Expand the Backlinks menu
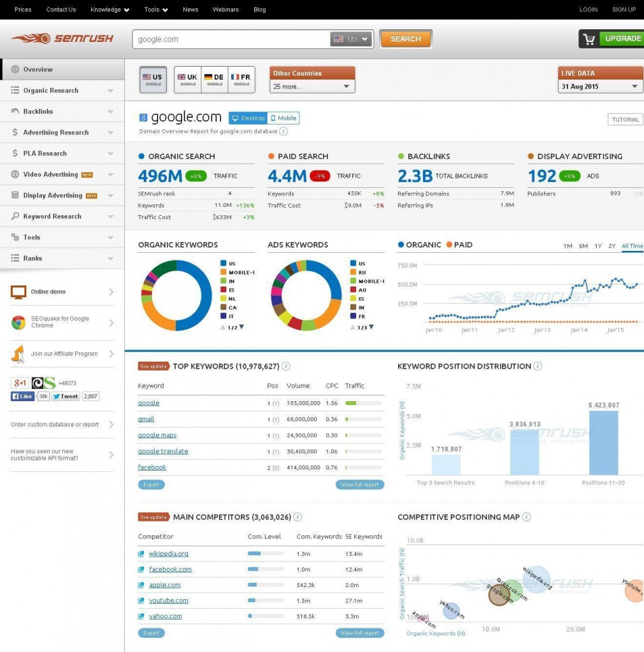 click(111, 111)
